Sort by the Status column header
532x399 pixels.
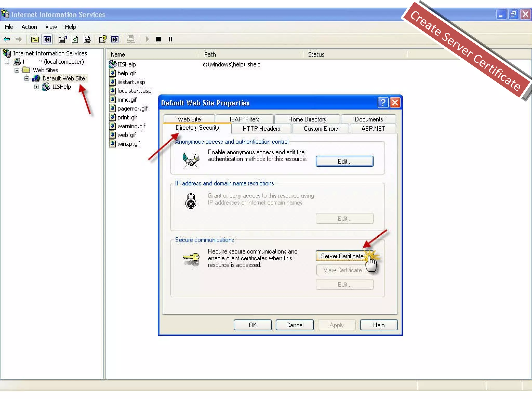click(355, 55)
